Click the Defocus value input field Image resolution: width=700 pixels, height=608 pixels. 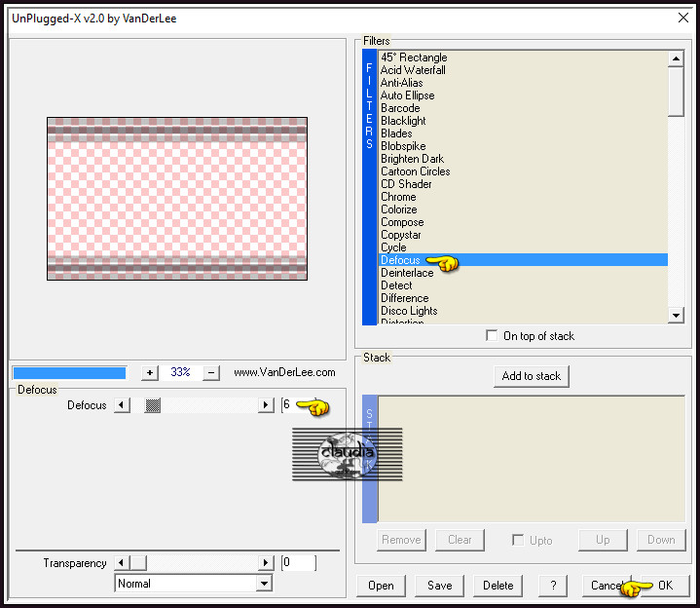(x=299, y=405)
